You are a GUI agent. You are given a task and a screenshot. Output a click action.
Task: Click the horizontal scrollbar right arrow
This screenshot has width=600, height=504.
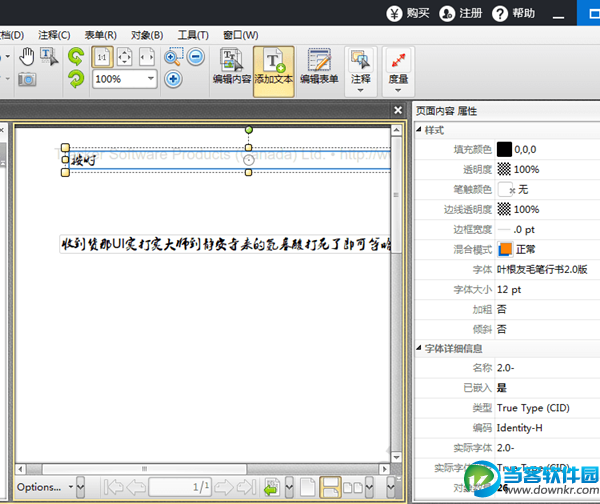[385, 469]
